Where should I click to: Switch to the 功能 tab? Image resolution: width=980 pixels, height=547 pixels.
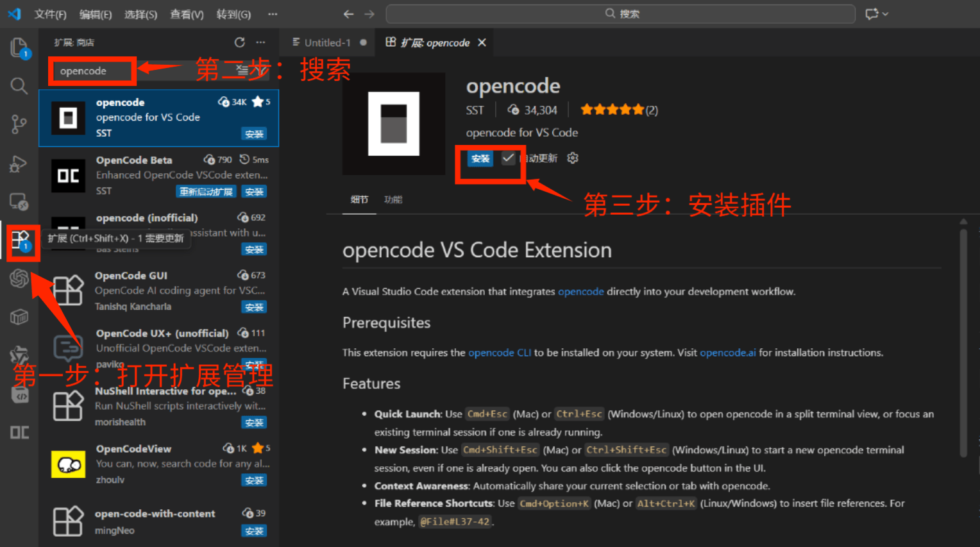(393, 199)
